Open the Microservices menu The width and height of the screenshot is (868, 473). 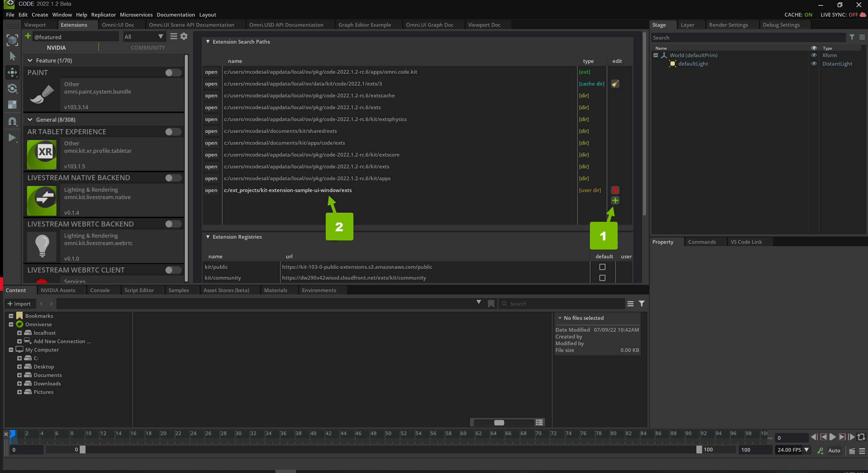[x=136, y=15]
